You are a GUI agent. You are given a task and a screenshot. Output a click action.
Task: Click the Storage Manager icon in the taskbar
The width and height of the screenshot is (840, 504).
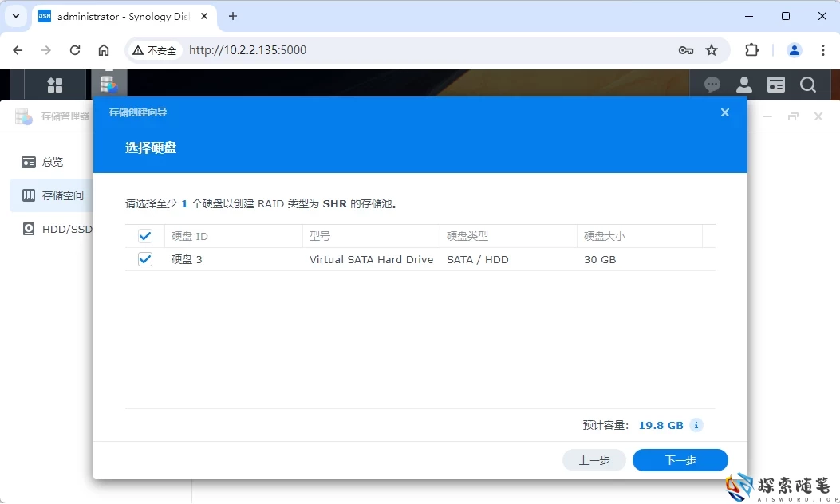(x=108, y=84)
